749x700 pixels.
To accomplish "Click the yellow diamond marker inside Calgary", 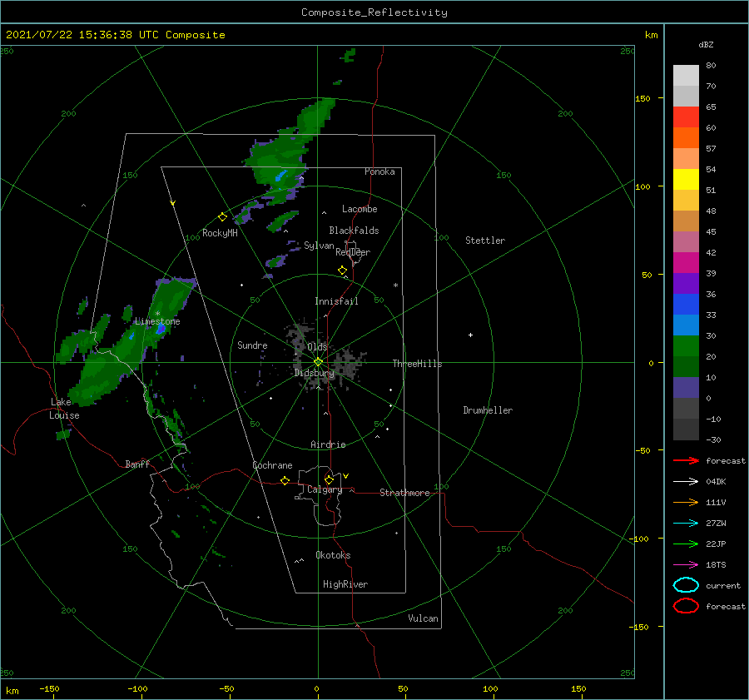I will [329, 479].
